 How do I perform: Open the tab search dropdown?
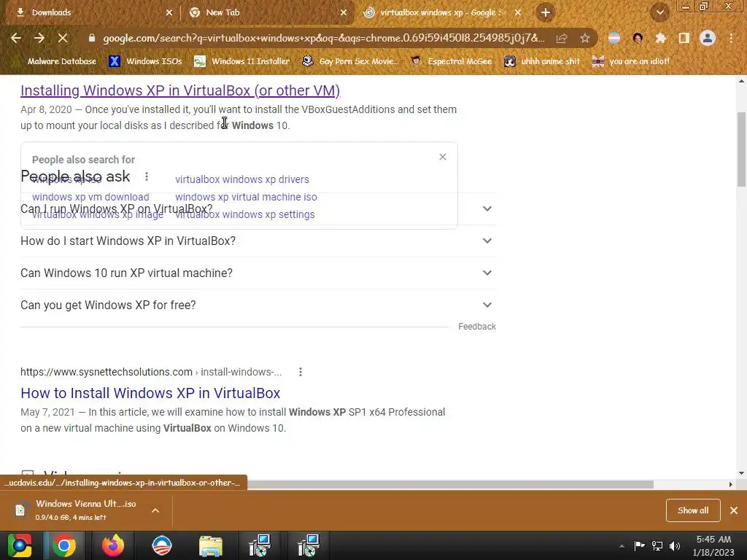tap(660, 12)
